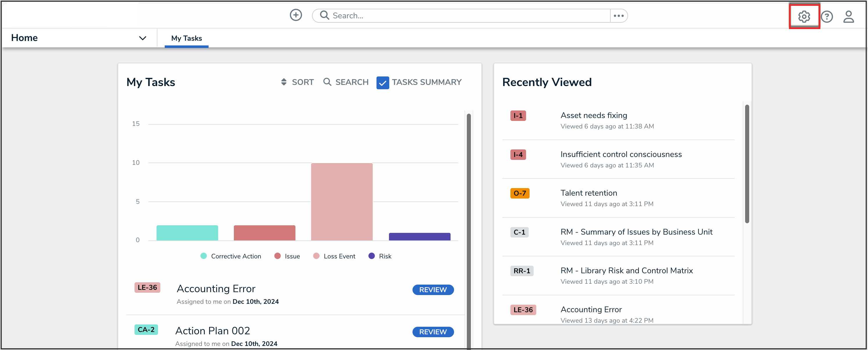Click the plus quick-add icon

click(295, 15)
